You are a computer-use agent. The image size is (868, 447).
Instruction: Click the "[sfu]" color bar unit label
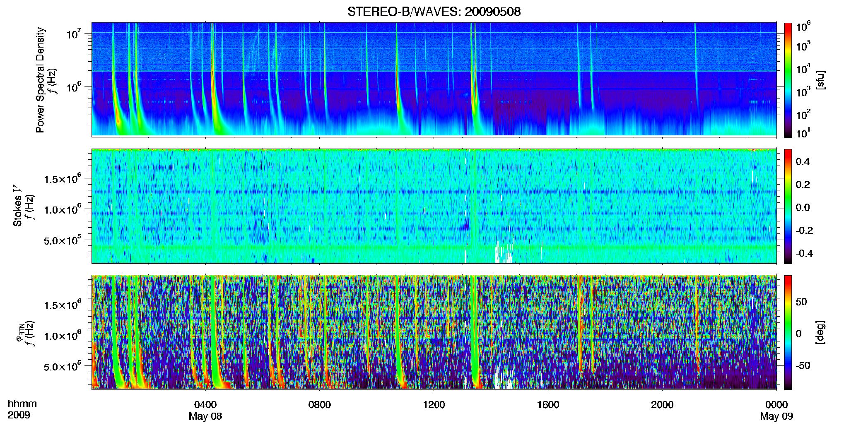click(820, 80)
